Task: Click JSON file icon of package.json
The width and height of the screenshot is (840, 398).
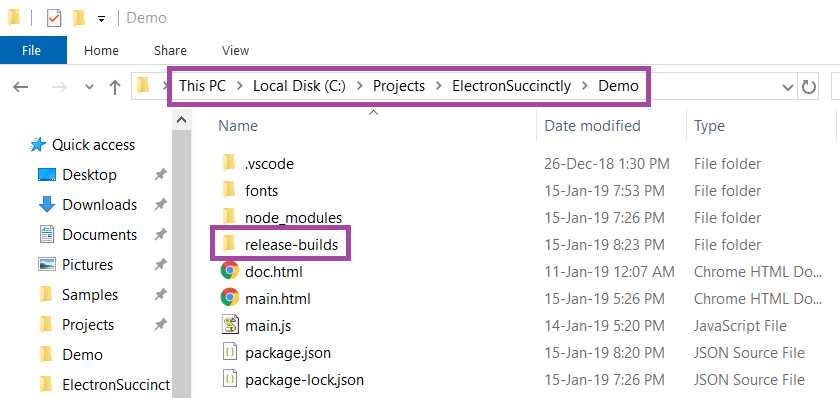Action: point(229,352)
